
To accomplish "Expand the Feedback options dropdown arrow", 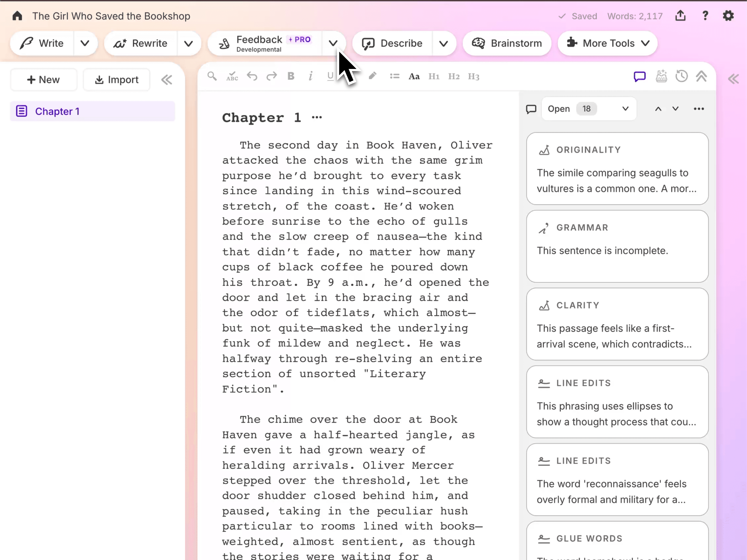I will (333, 43).
